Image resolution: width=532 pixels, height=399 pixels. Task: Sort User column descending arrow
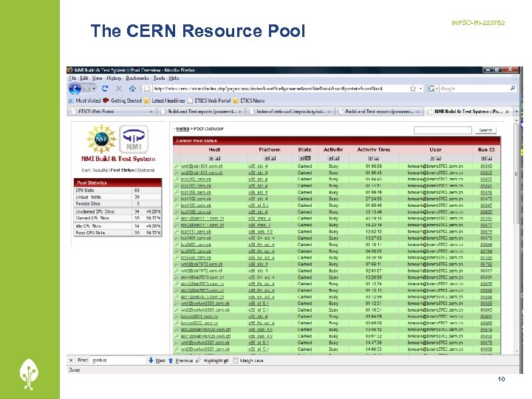tap(432, 158)
